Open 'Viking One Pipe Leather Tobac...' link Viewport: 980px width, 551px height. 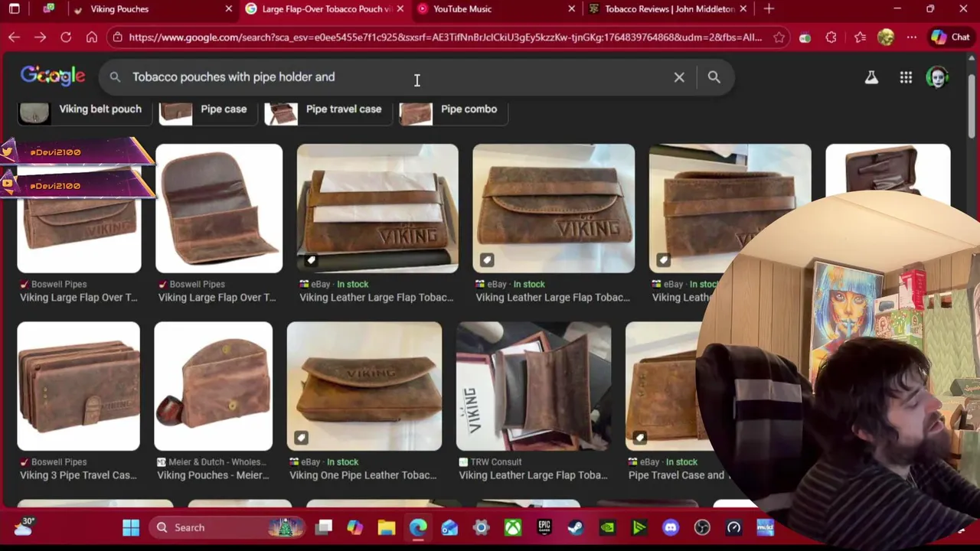(363, 475)
